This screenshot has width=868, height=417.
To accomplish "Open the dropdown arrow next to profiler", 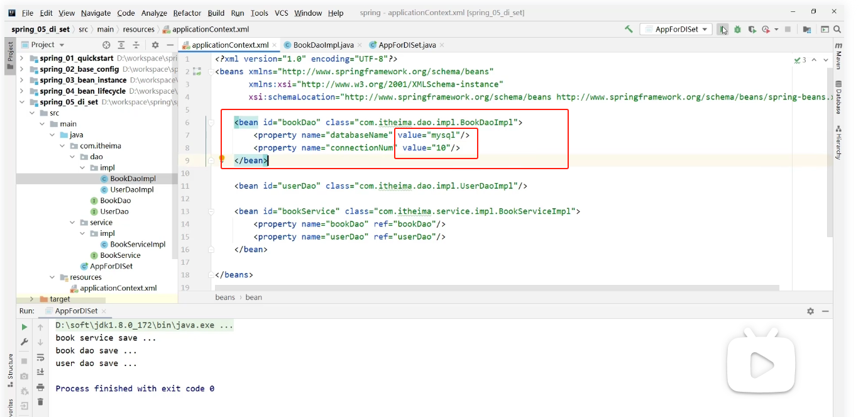I will point(776,30).
